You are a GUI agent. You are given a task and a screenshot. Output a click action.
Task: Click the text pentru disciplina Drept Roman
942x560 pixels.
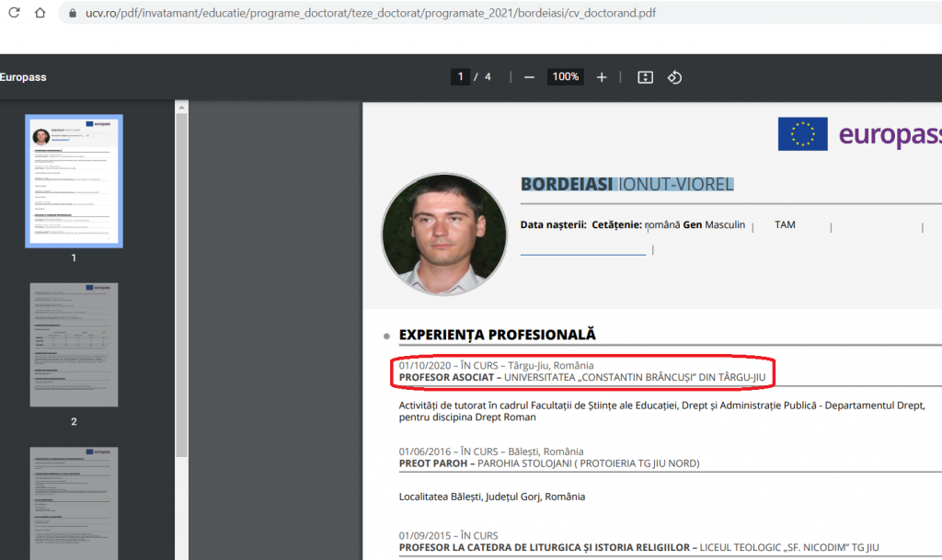(467, 417)
